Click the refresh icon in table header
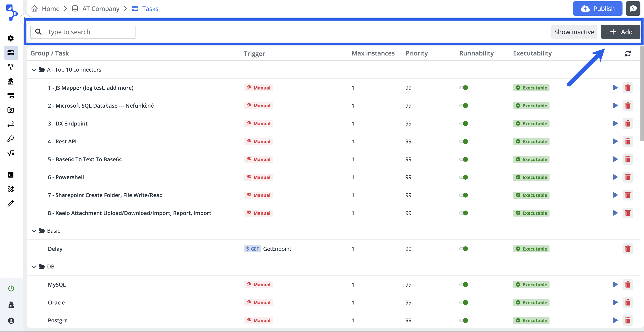The height and width of the screenshot is (332, 644). 627,53
